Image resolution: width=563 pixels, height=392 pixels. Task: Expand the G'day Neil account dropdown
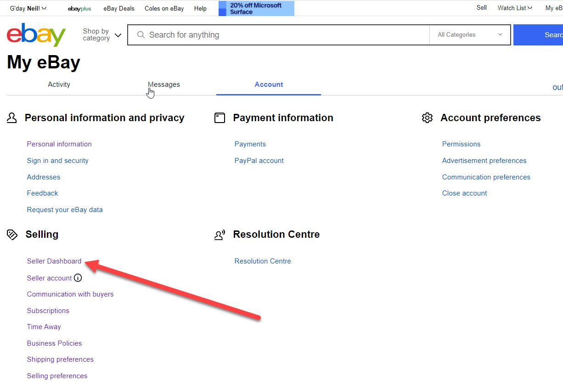28,8
